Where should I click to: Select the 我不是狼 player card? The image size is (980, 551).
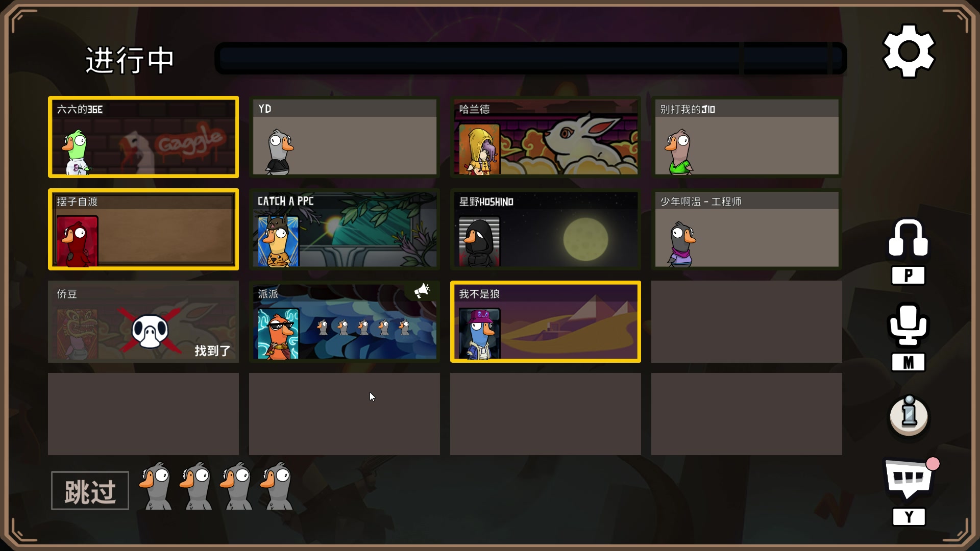(546, 321)
